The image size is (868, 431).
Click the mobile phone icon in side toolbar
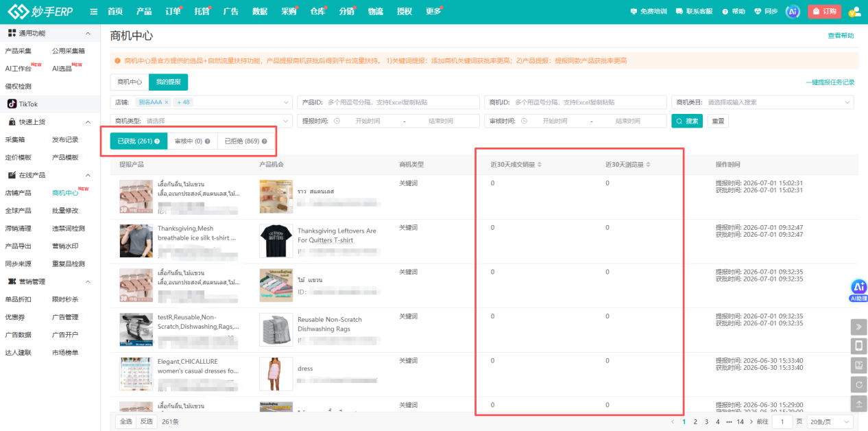(x=858, y=345)
